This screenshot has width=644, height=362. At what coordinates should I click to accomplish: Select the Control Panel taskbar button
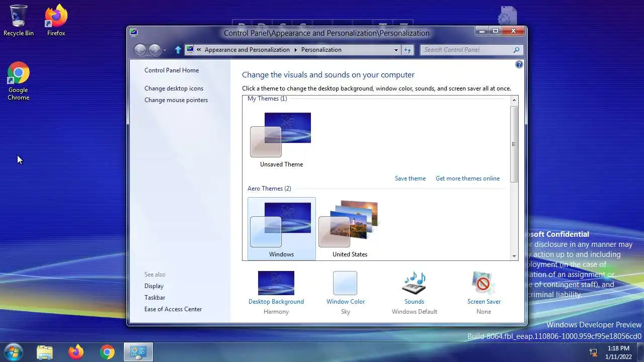138,352
